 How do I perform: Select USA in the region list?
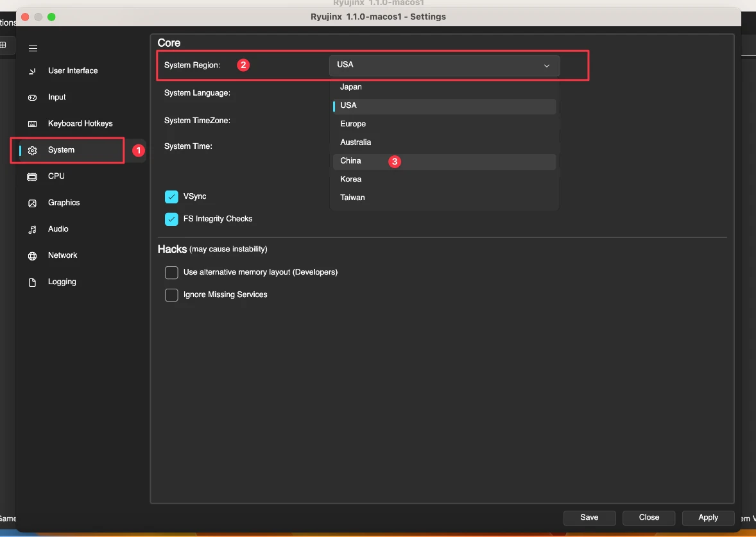coord(444,106)
